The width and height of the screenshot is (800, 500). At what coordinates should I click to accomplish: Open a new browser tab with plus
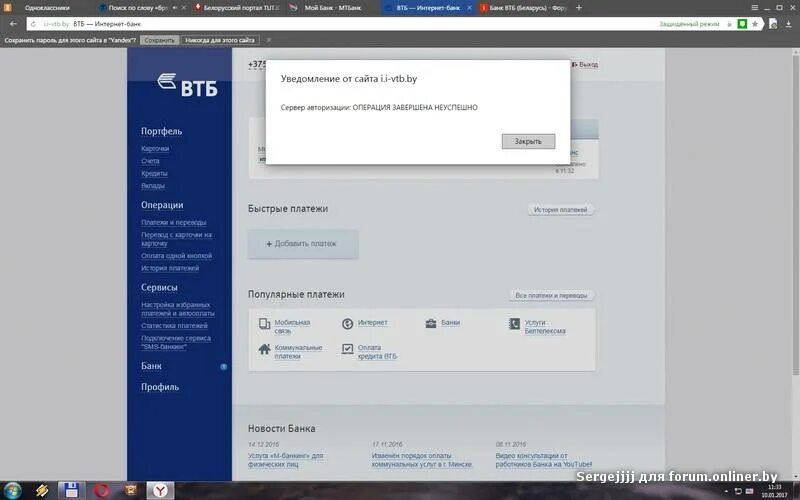pyautogui.click(x=579, y=8)
